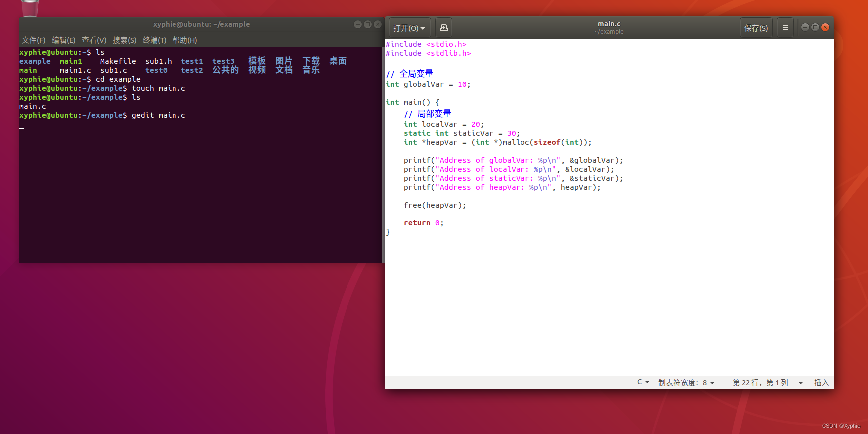Click the line '#include <stdio.h>'
Screen dimensions: 868x434
[426, 44]
